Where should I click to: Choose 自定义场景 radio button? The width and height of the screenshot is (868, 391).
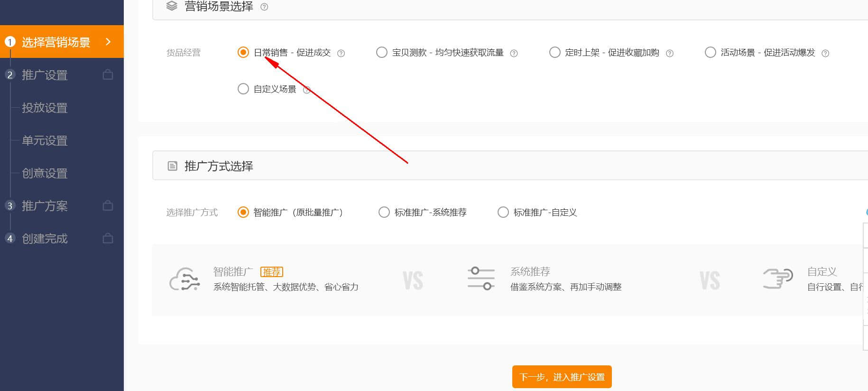click(x=243, y=89)
